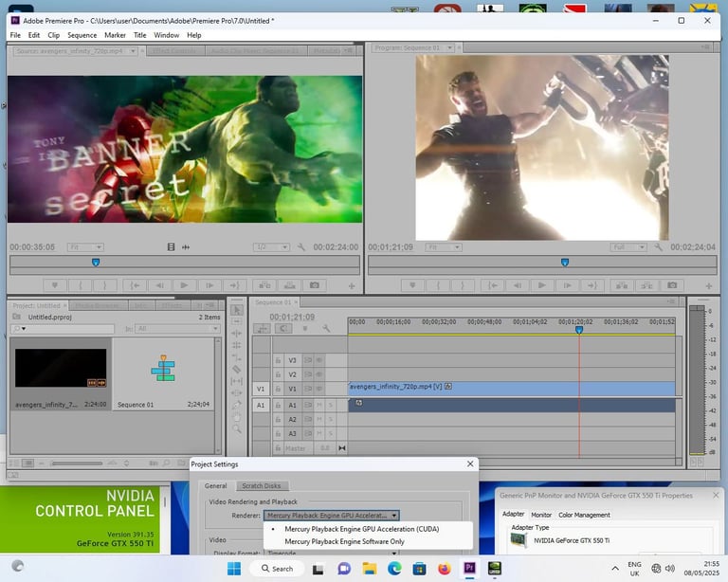Mark Out point in Program monitor
The image size is (728, 582).
click(463, 285)
